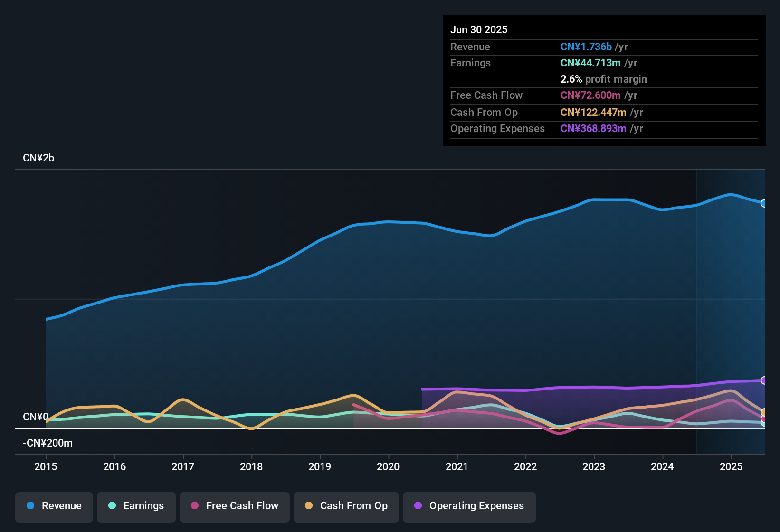
Task: Click the CN¥1.736b revenue value in tooltip
Action: (x=586, y=47)
